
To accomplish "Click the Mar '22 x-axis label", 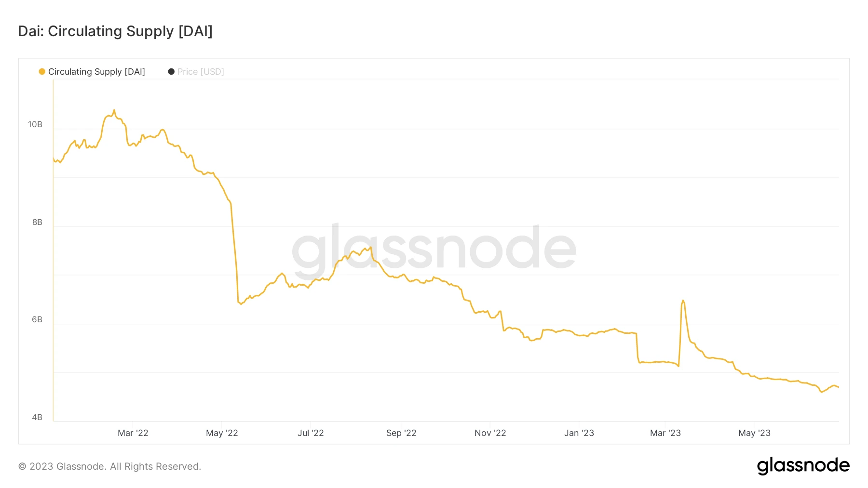I will 133,433.
